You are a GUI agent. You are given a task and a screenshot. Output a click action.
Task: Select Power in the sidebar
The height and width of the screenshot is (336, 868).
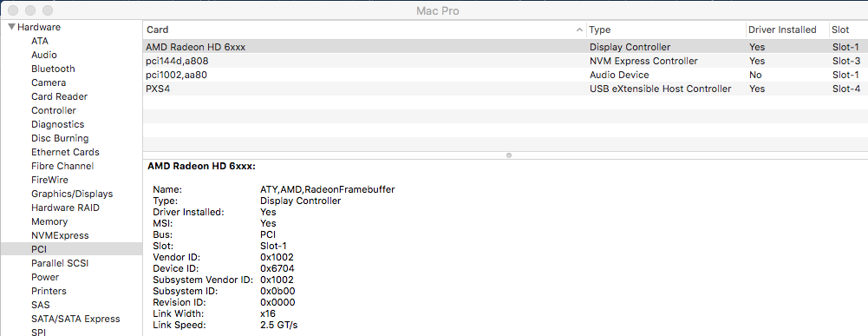45,277
